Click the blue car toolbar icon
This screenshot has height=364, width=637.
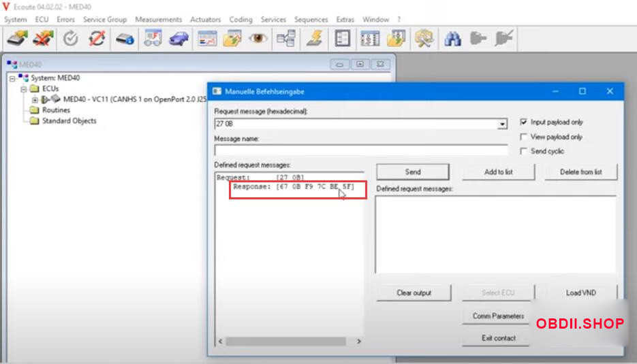coord(178,39)
